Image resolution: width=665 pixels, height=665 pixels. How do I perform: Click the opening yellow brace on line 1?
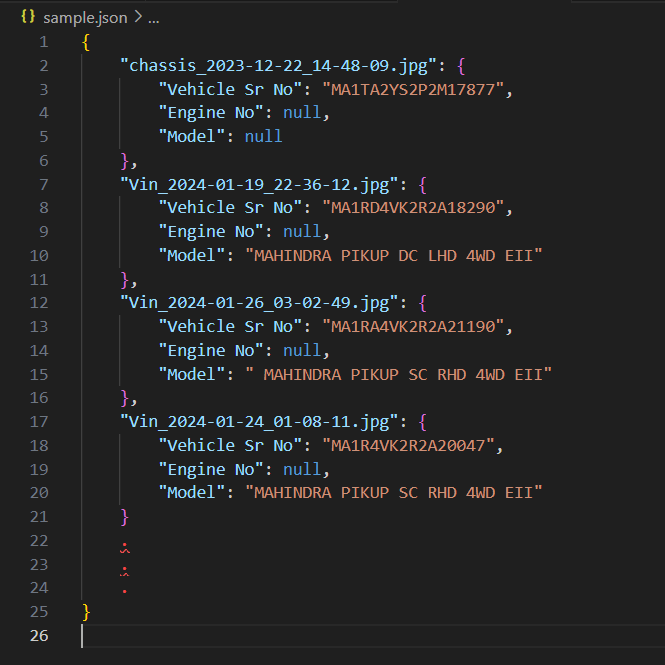[x=86, y=42]
